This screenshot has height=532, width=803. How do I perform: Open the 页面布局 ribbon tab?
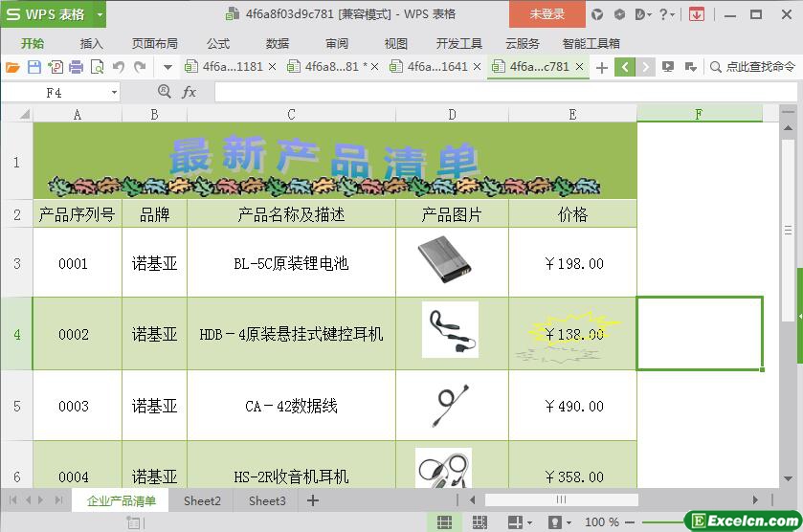(154, 43)
